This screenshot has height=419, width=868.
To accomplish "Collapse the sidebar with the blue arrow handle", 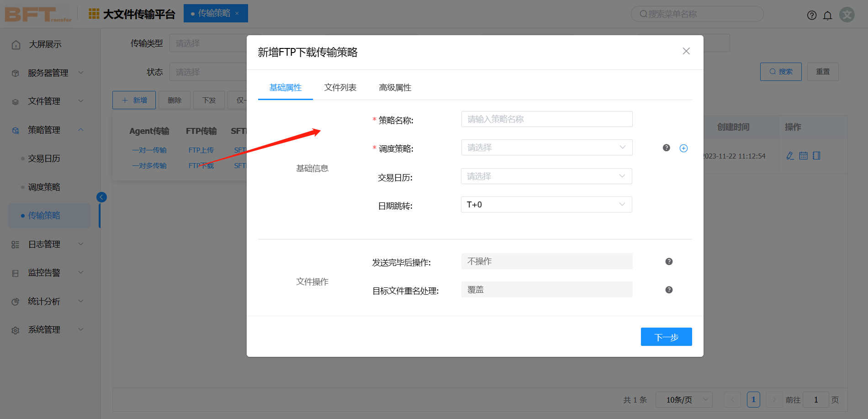I will point(101,197).
